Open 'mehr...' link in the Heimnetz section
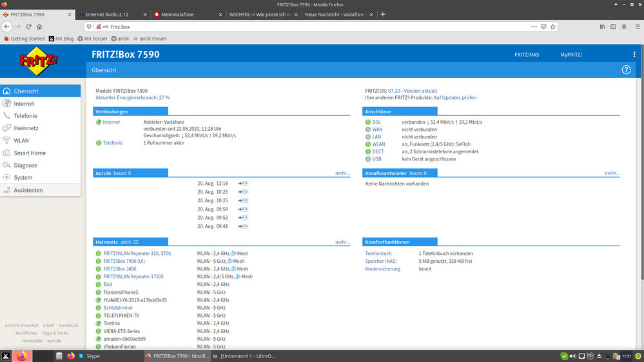Viewport: 644px width, 362px height. pyautogui.click(x=342, y=242)
